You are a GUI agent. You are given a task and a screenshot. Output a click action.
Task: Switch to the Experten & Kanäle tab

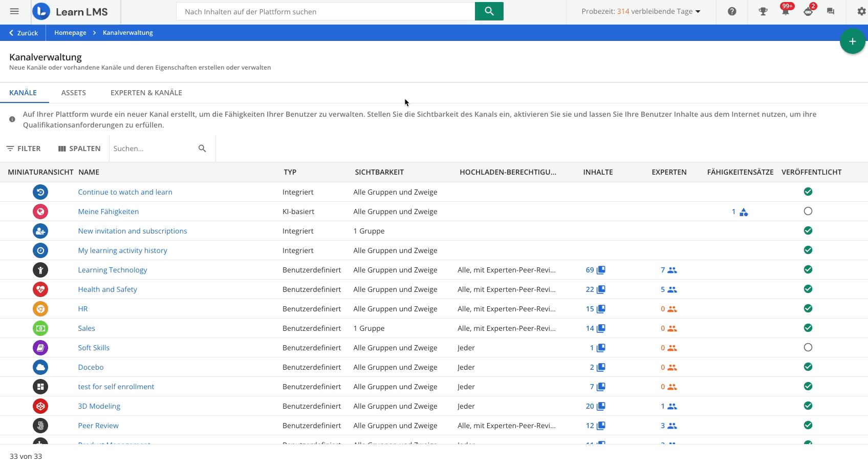[146, 93]
